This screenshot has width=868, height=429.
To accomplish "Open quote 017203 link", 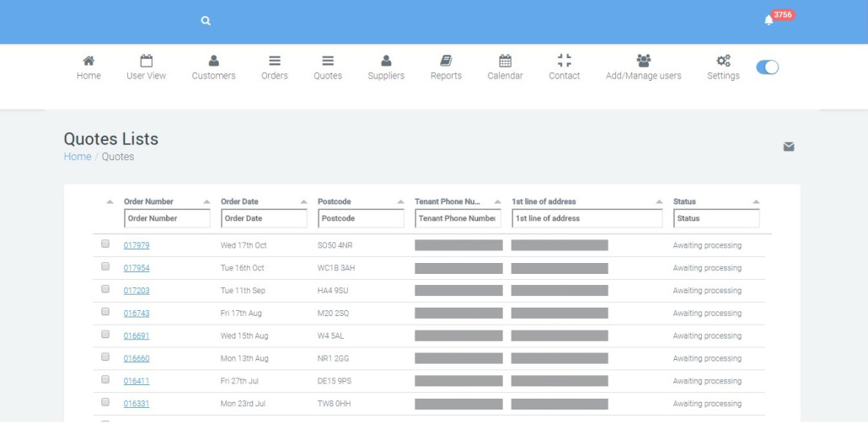I will coord(137,291).
